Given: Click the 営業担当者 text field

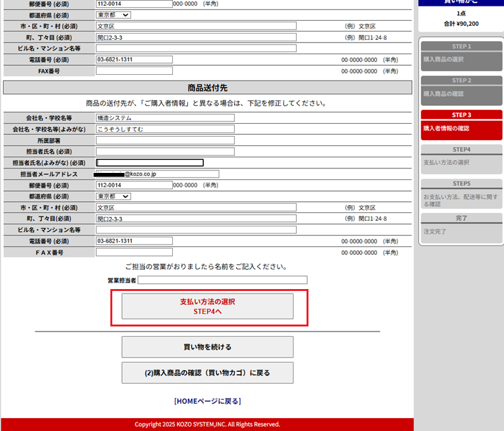Looking at the screenshot, I should click(222, 280).
